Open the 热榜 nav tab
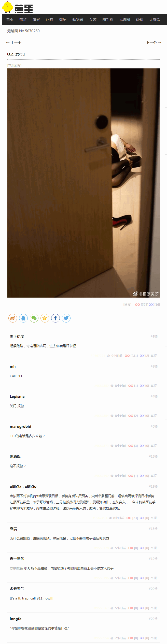The width and height of the screenshot is (167, 644). point(140,20)
